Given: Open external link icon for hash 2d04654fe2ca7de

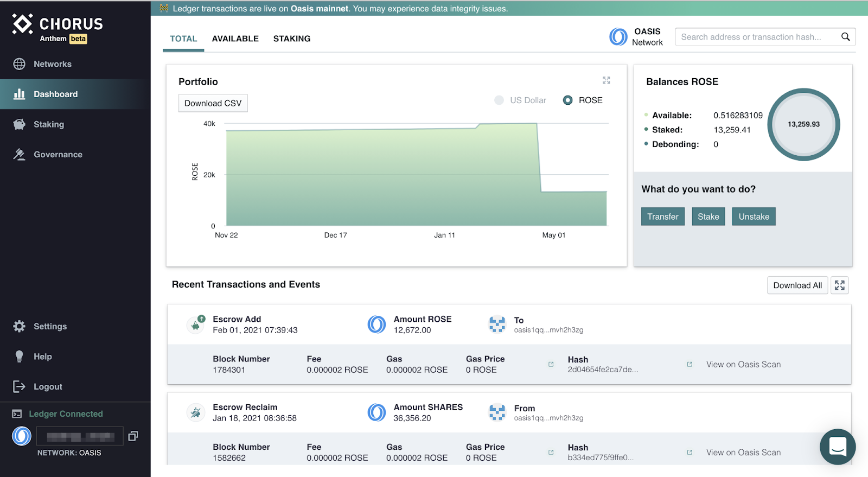Looking at the screenshot, I should pyautogui.click(x=551, y=364).
